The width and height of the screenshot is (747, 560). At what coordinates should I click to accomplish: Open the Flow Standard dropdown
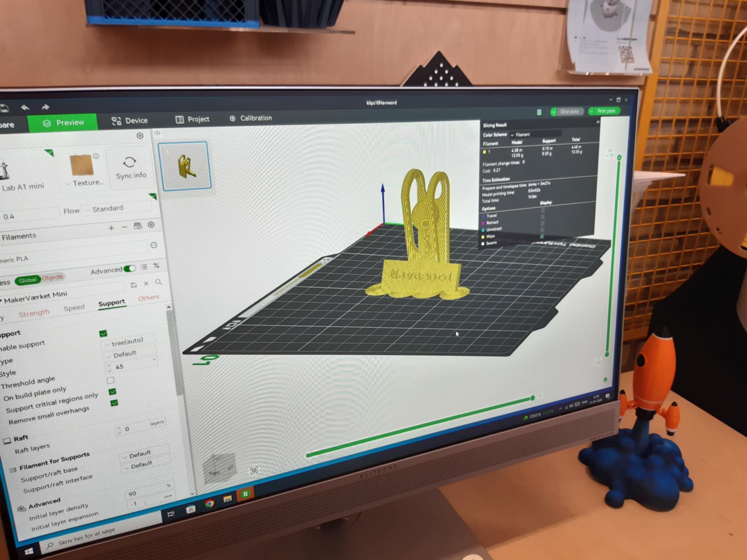(108, 208)
